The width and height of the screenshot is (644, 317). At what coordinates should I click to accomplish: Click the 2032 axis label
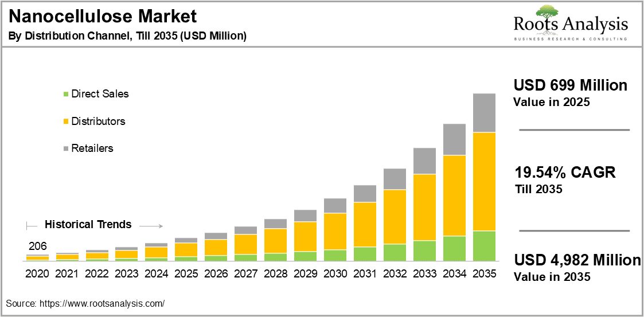pyautogui.click(x=395, y=273)
